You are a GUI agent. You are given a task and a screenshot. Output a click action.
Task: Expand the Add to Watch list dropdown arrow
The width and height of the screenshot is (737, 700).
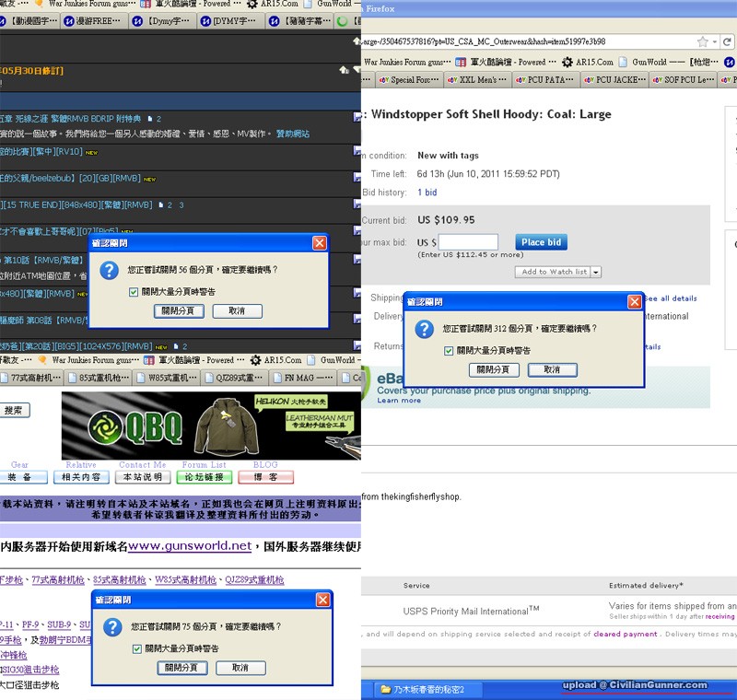[x=596, y=273]
